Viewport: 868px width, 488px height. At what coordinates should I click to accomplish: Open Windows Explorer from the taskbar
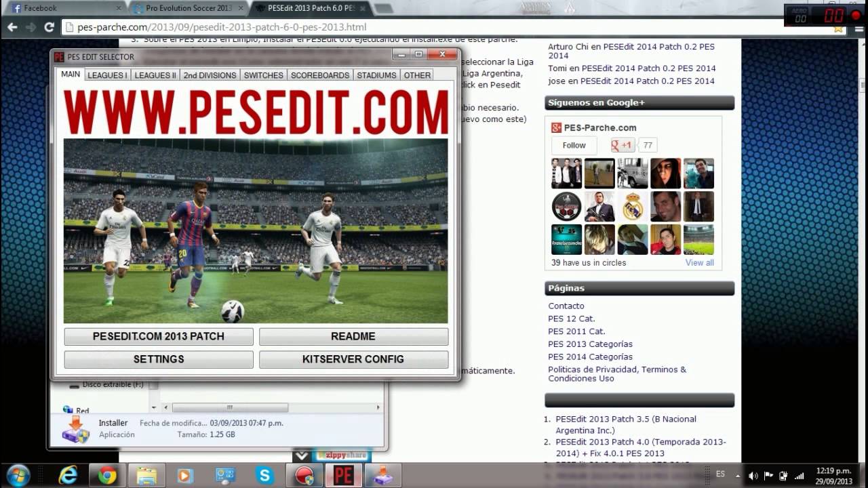(146, 476)
